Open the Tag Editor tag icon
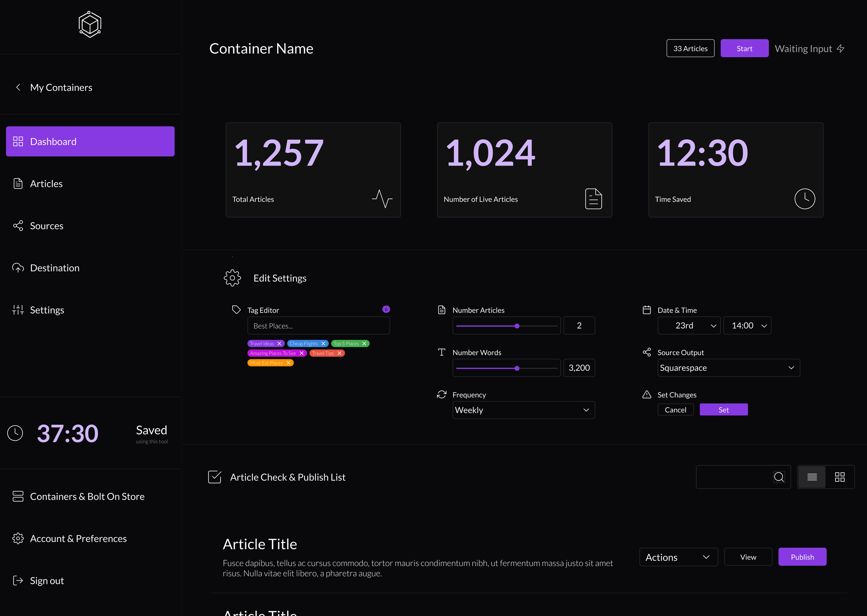 237,309
